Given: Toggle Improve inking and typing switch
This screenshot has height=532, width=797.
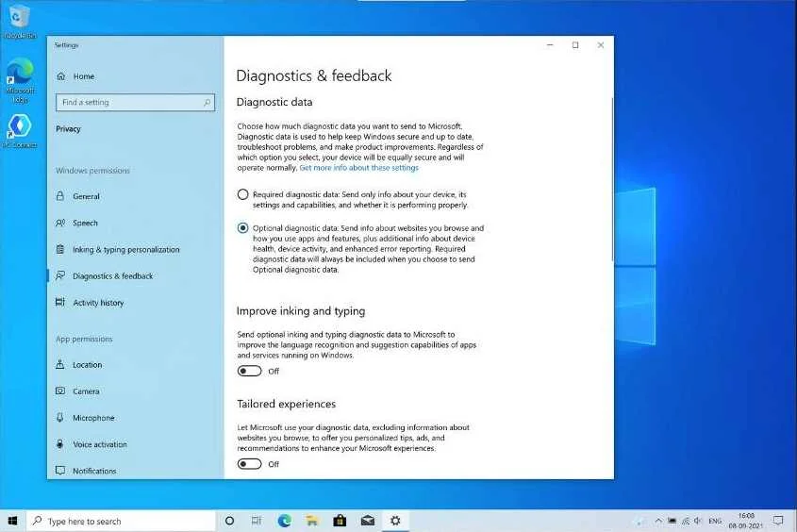Looking at the screenshot, I should pos(250,371).
